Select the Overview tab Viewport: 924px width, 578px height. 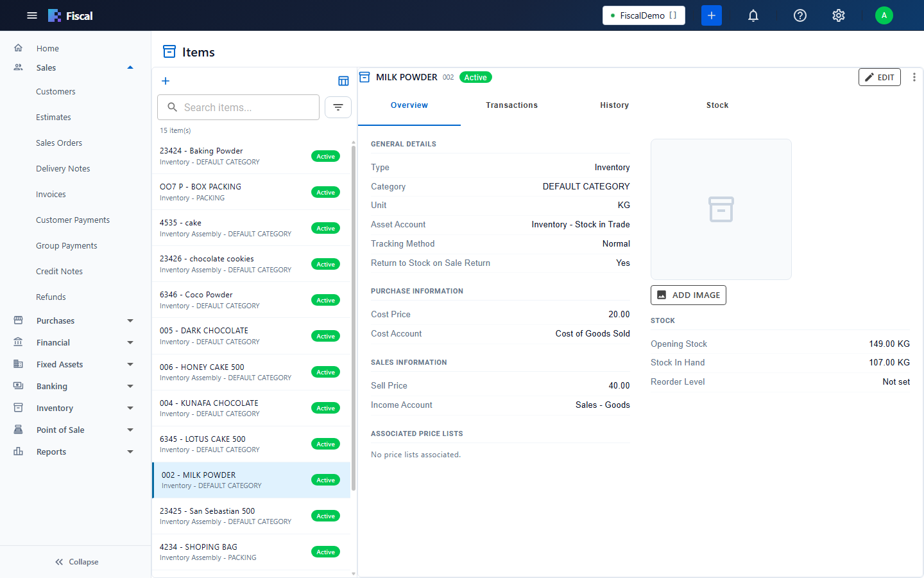(409, 105)
